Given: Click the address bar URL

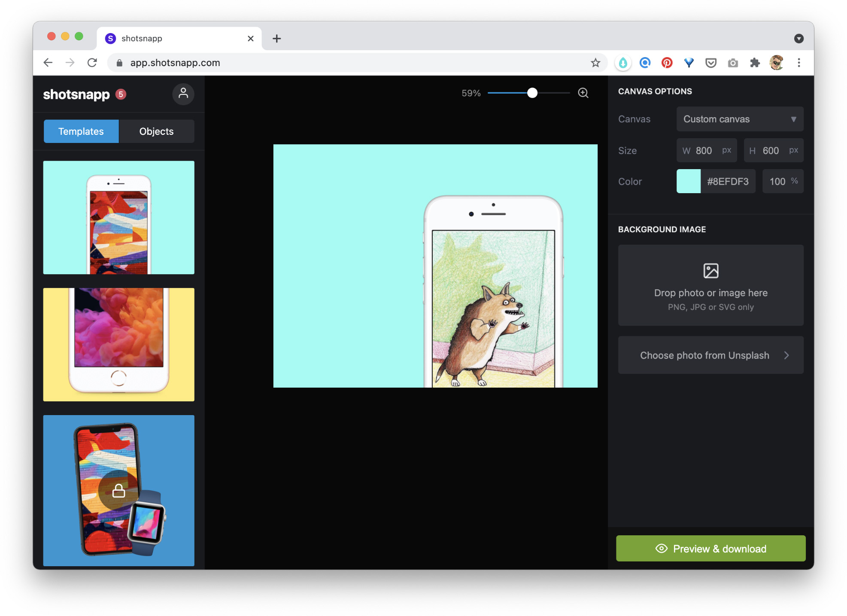Looking at the screenshot, I should [175, 63].
